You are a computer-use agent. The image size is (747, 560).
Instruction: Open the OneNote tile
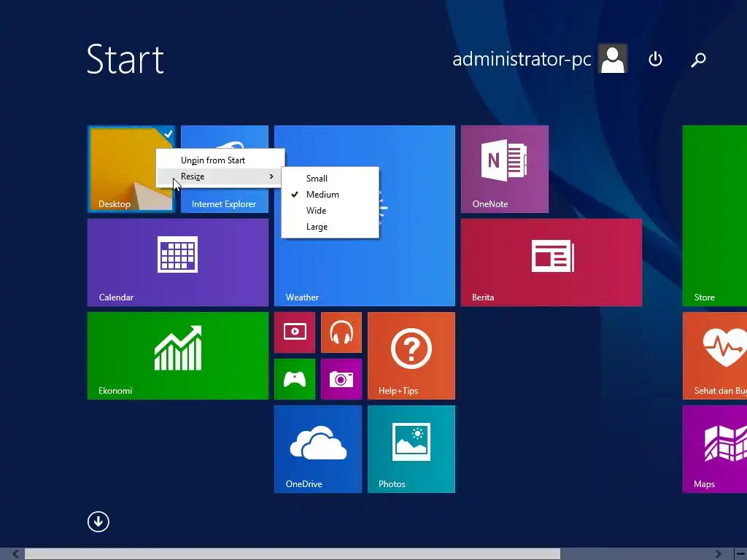coord(505,169)
